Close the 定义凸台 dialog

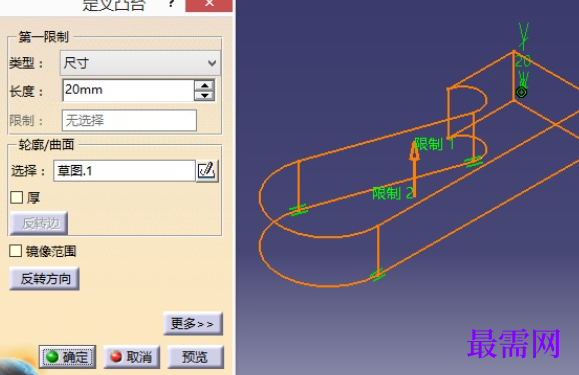click(209, 4)
